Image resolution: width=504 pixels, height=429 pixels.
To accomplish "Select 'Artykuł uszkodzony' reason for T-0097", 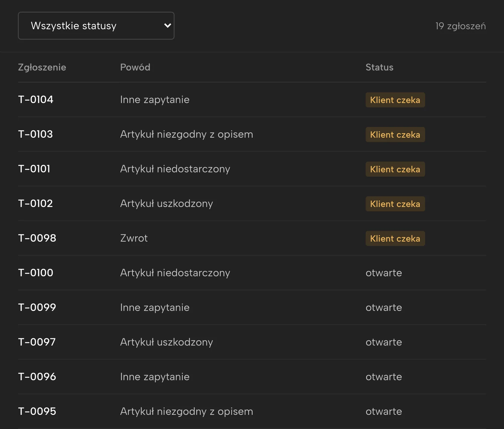I will pos(166,342).
